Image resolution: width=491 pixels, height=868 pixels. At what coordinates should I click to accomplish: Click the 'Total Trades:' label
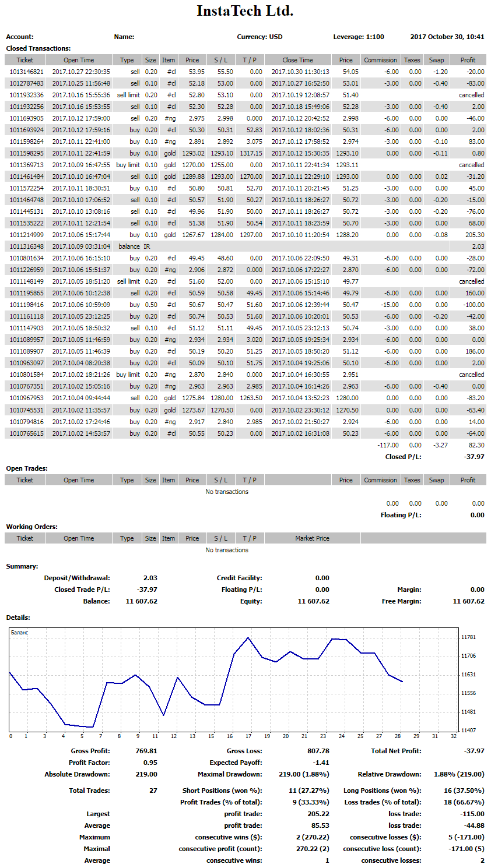coord(90,791)
